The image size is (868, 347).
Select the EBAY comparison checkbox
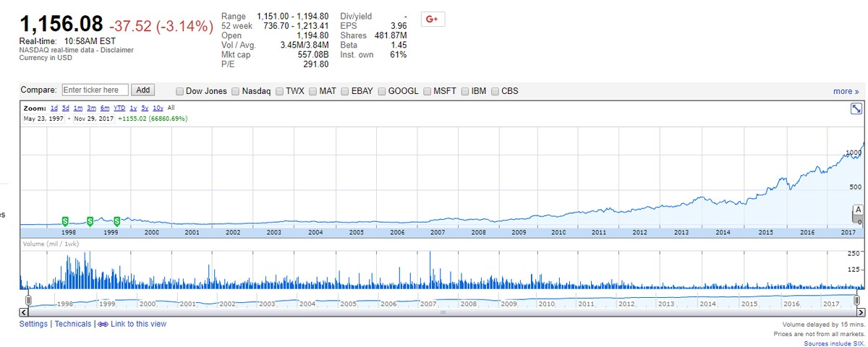pyautogui.click(x=346, y=91)
